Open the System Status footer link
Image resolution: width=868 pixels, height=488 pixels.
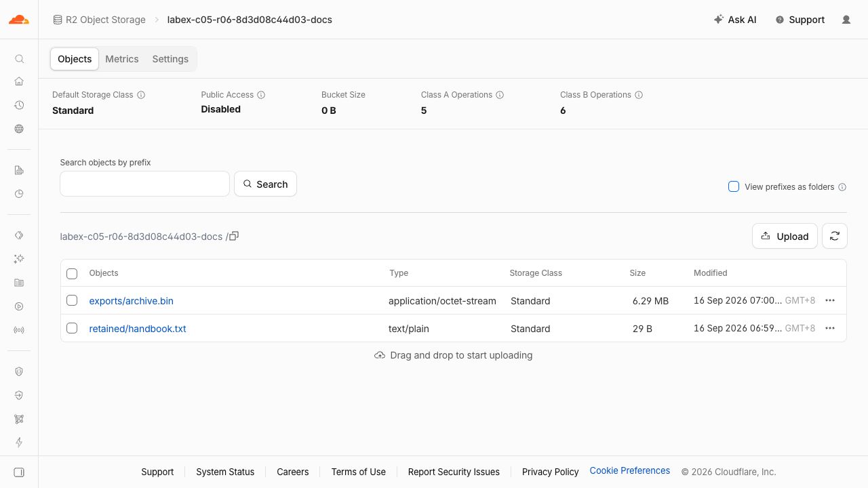(x=225, y=472)
